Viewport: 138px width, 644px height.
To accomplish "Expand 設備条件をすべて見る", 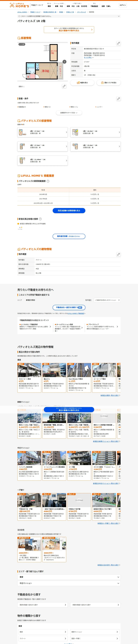I will click(x=69, y=113).
